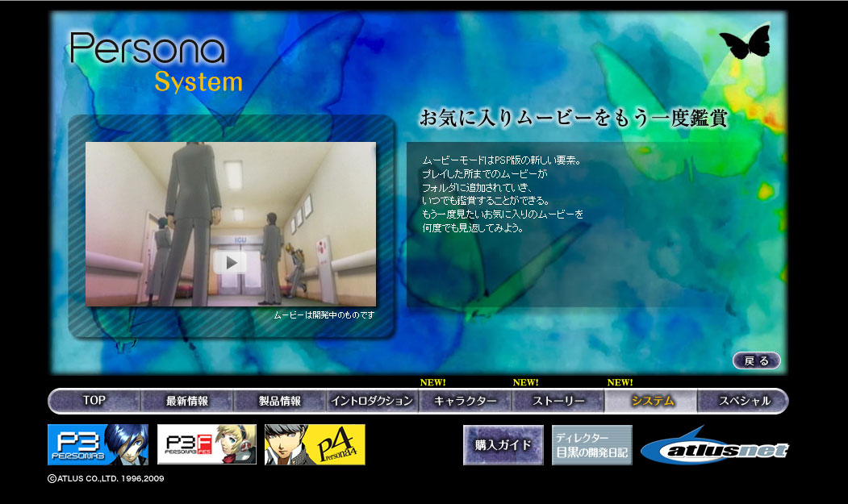
Task: Click ATLUS CO.,LTD. 1996,2009 copyright text
Action: coord(106,478)
